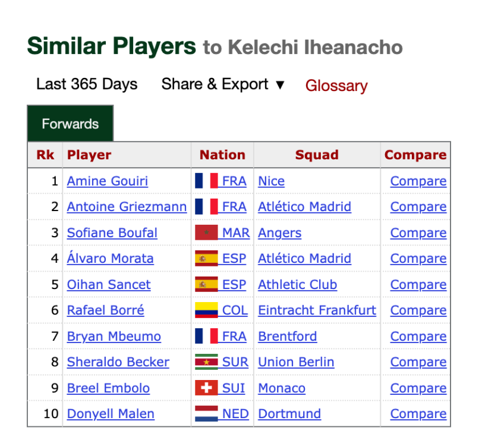Image resolution: width=504 pixels, height=446 pixels.
Task: Compare with Donyell Malen
Action: (418, 414)
